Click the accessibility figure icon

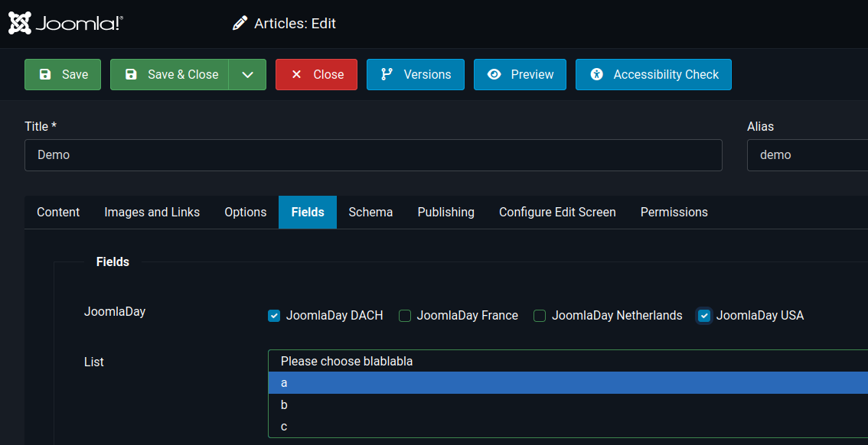596,75
